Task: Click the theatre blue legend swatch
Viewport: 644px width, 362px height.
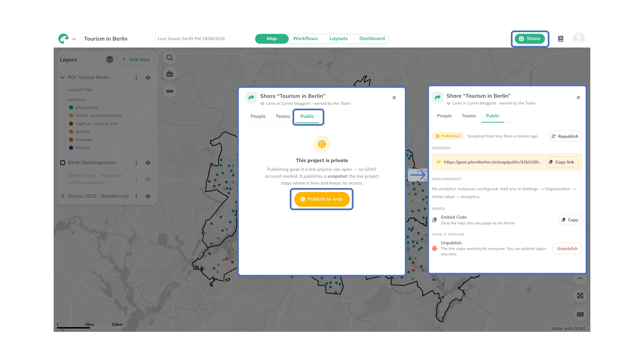Action: pyautogui.click(x=71, y=148)
